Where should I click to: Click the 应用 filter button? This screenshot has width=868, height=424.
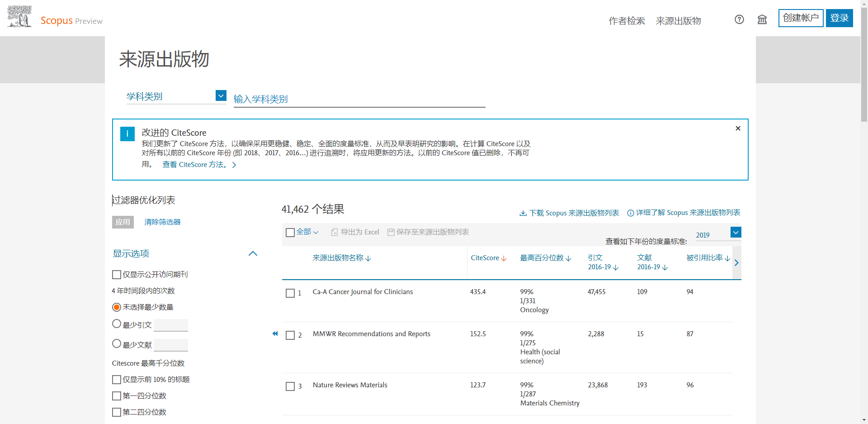tap(123, 222)
